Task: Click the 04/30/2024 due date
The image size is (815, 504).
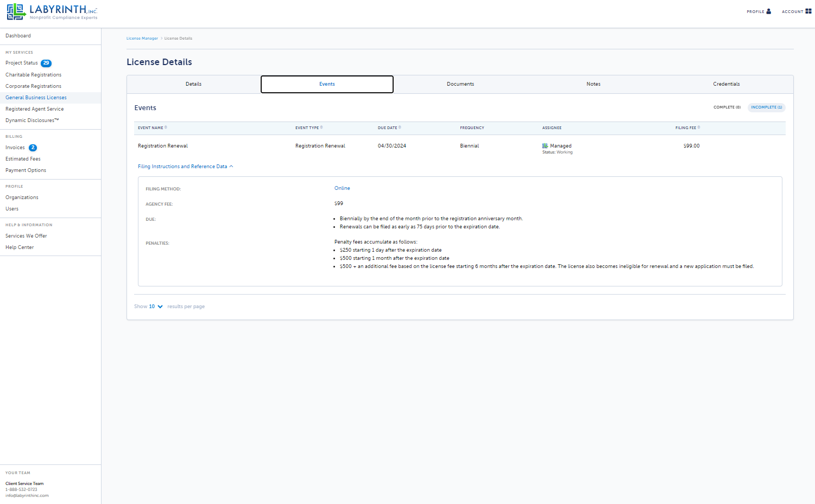Action: tap(392, 146)
